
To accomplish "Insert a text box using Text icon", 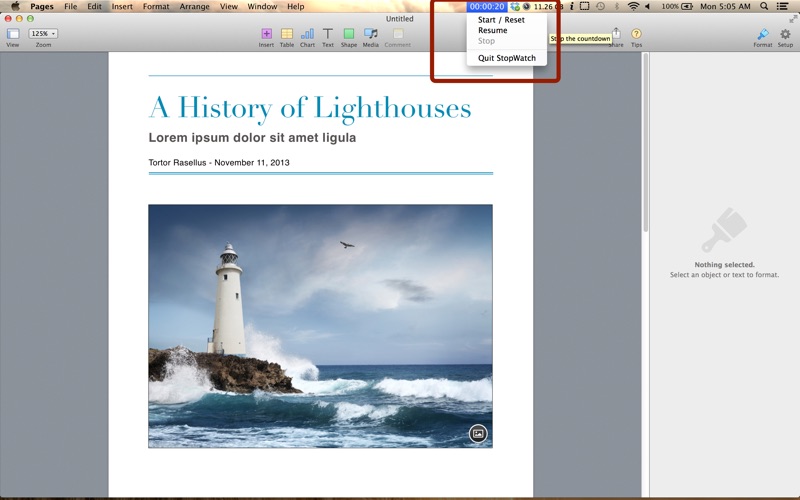I will 327,34.
